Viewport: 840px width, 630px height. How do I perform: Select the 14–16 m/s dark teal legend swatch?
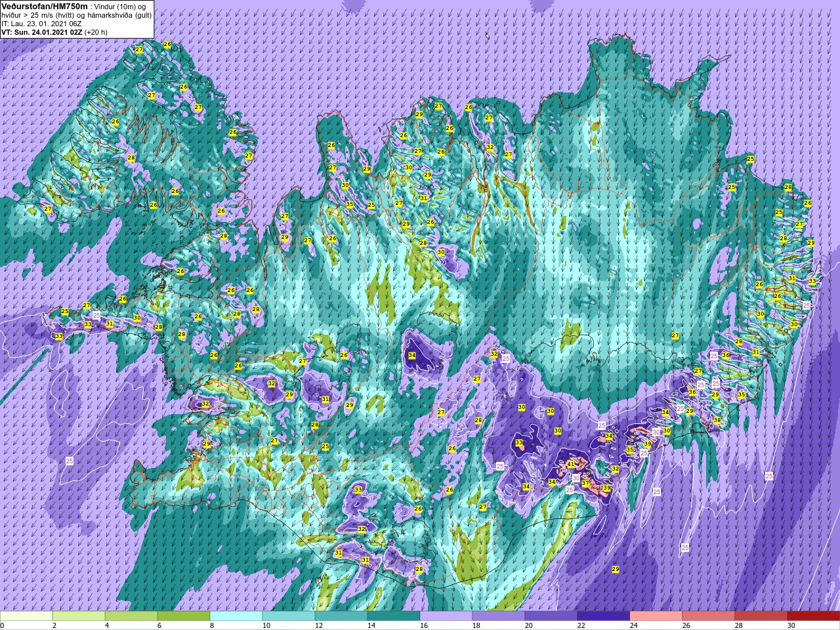[x=394, y=616]
